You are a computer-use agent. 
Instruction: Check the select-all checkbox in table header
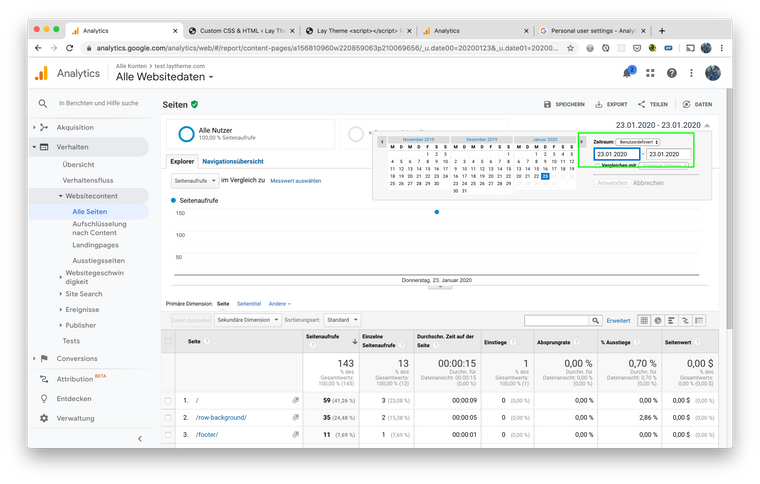point(169,341)
